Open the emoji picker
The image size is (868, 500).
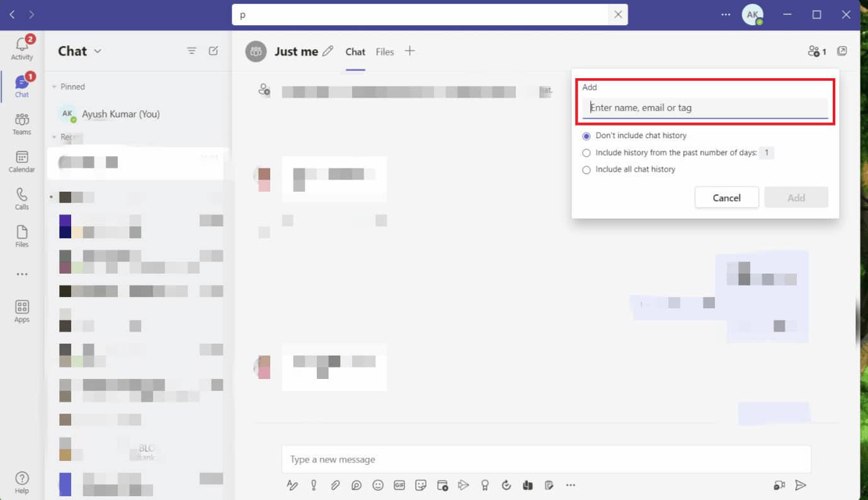tap(378, 485)
